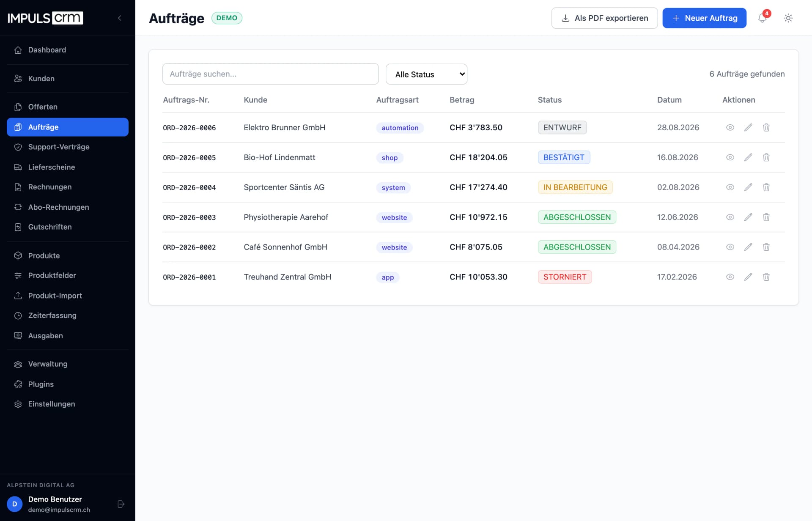Open Zeiterfassung page

68,315
